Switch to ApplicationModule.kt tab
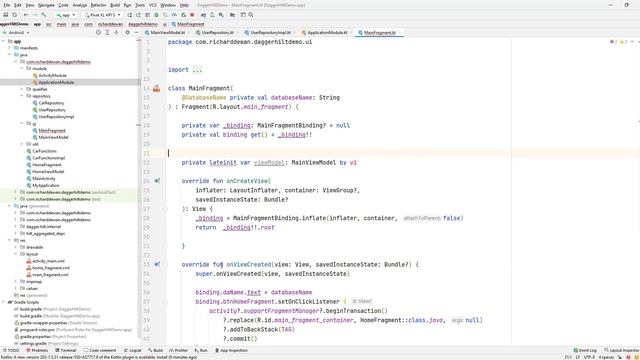Viewport: 640px width, 360px height. [x=327, y=32]
